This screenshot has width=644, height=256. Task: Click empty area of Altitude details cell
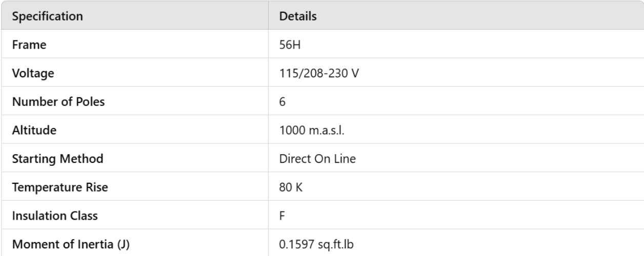[x=487, y=130]
